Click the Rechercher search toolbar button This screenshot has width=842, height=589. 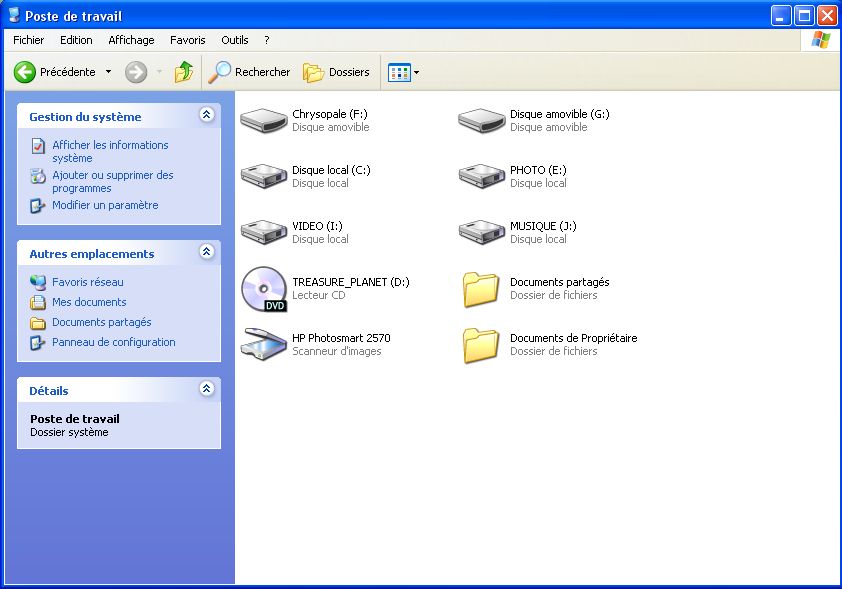(x=249, y=72)
